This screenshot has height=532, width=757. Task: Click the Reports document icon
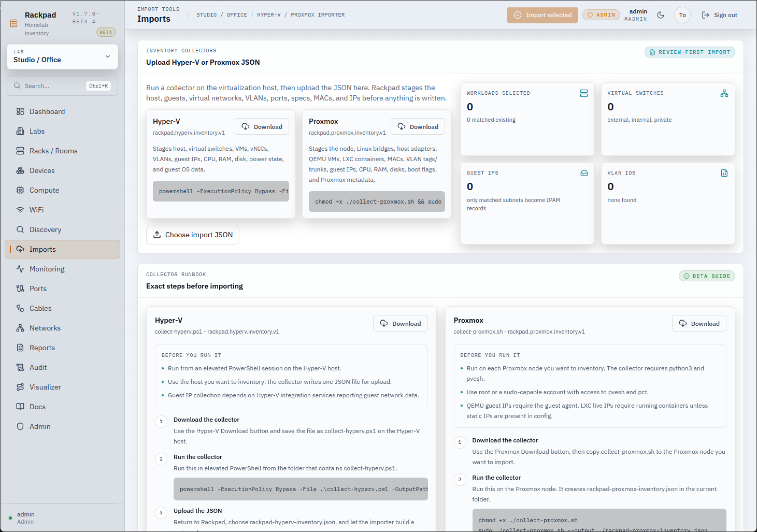click(20, 348)
